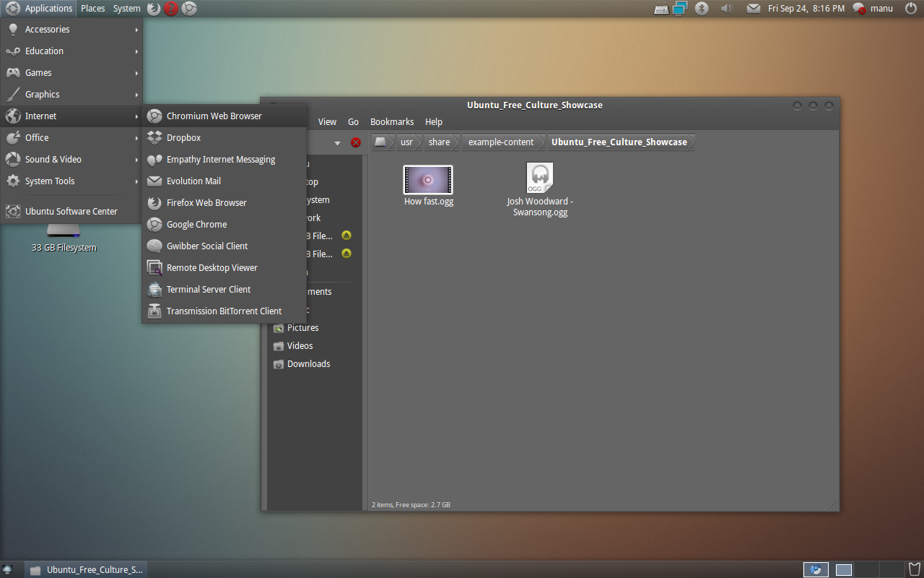The image size is (924, 578).
Task: Open Google Chrome from the submenu
Action: 224,224
